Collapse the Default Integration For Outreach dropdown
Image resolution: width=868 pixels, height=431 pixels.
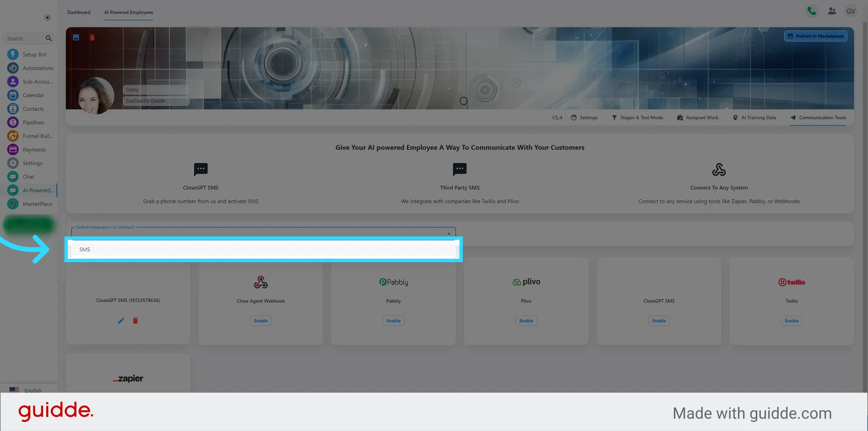(x=449, y=233)
